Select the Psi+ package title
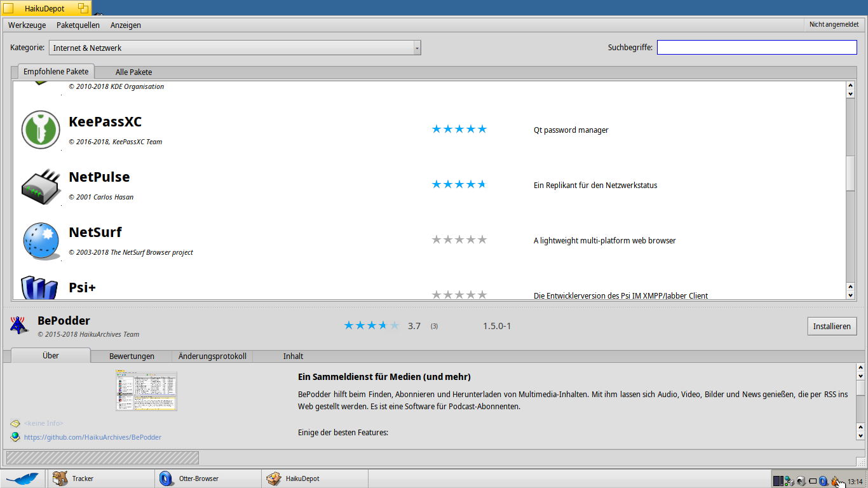868x488 pixels. pyautogui.click(x=83, y=288)
